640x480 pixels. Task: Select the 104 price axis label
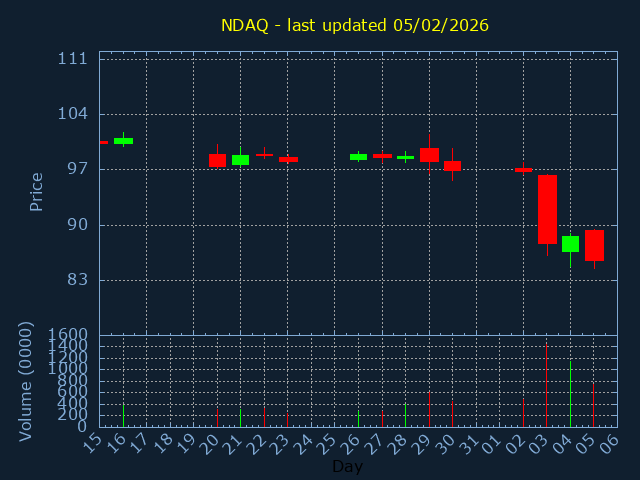click(x=73, y=113)
